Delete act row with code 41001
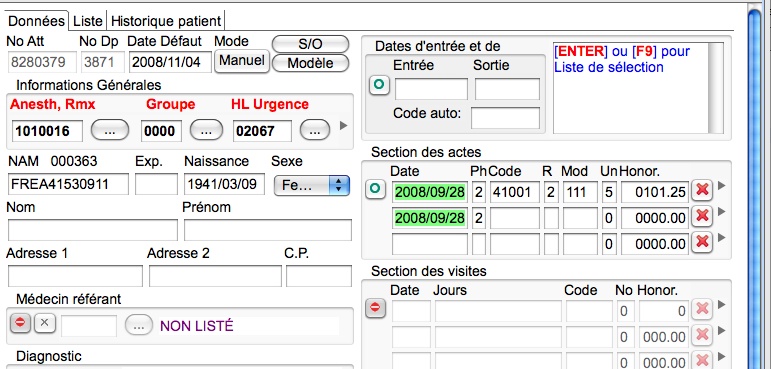This screenshot has width=771, height=369. pyautogui.click(x=702, y=190)
